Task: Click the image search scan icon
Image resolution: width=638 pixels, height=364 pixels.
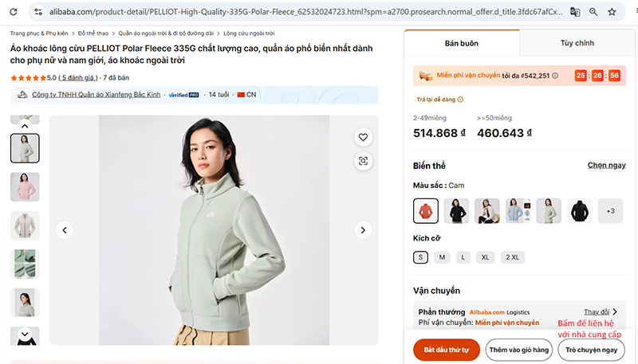Action: click(x=363, y=161)
